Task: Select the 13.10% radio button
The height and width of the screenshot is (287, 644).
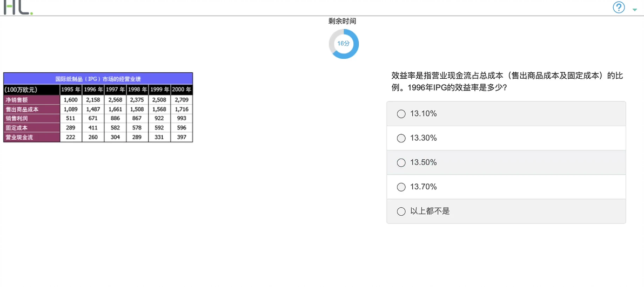Action: pos(401,114)
